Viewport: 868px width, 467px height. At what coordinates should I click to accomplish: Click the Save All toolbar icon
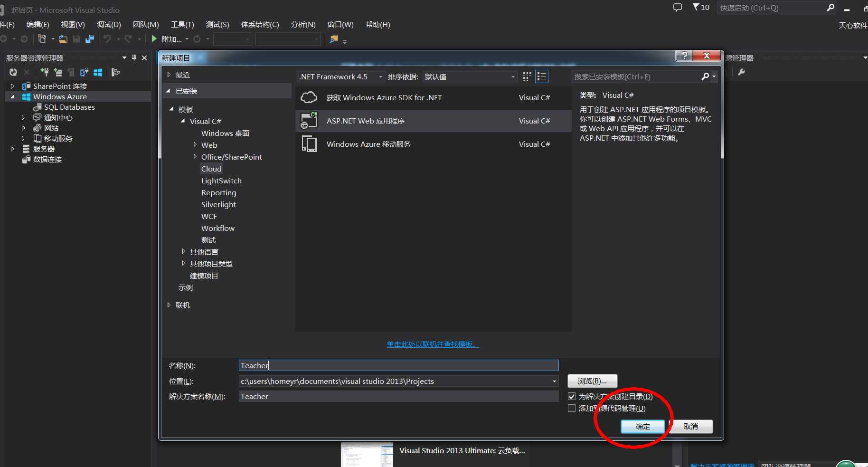90,39
